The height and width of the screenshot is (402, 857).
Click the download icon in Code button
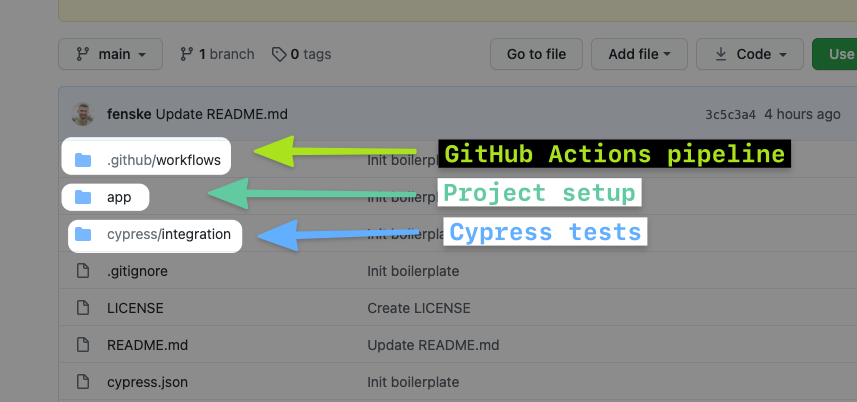721,54
